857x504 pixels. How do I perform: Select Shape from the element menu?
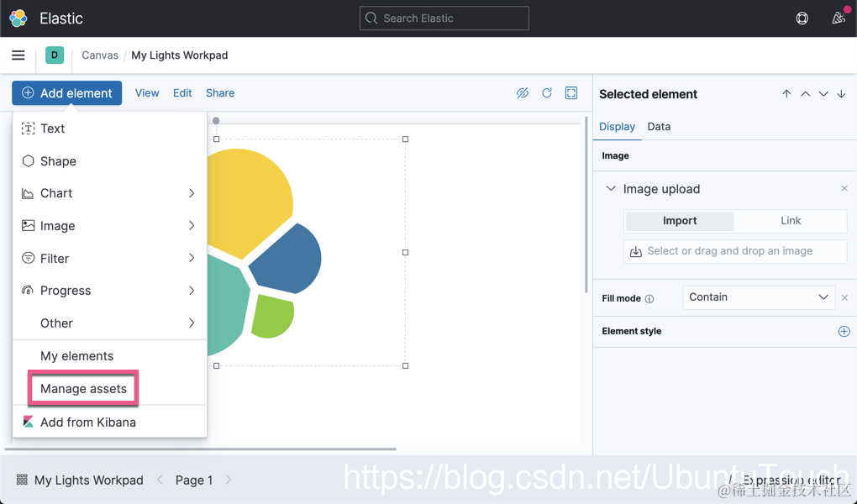tap(109, 161)
